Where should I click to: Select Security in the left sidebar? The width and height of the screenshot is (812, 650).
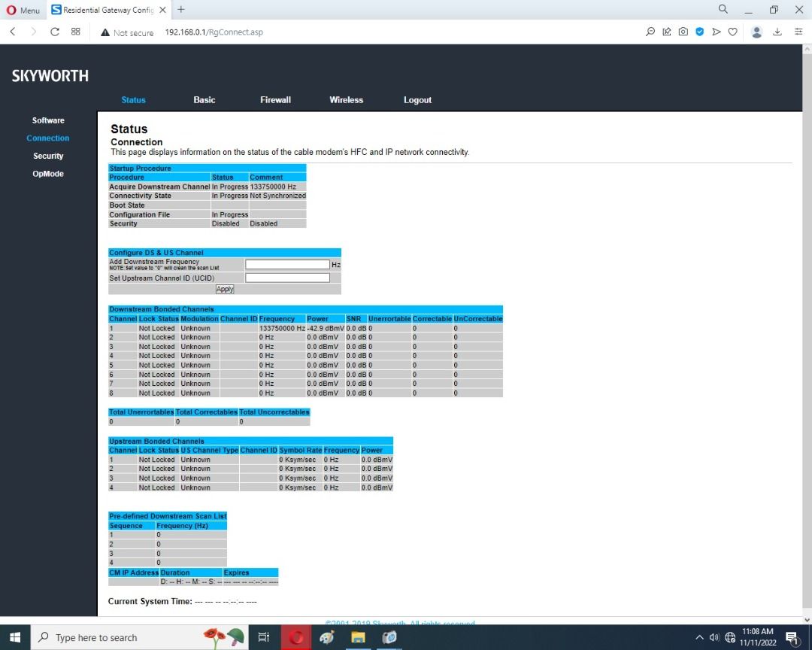coord(48,156)
